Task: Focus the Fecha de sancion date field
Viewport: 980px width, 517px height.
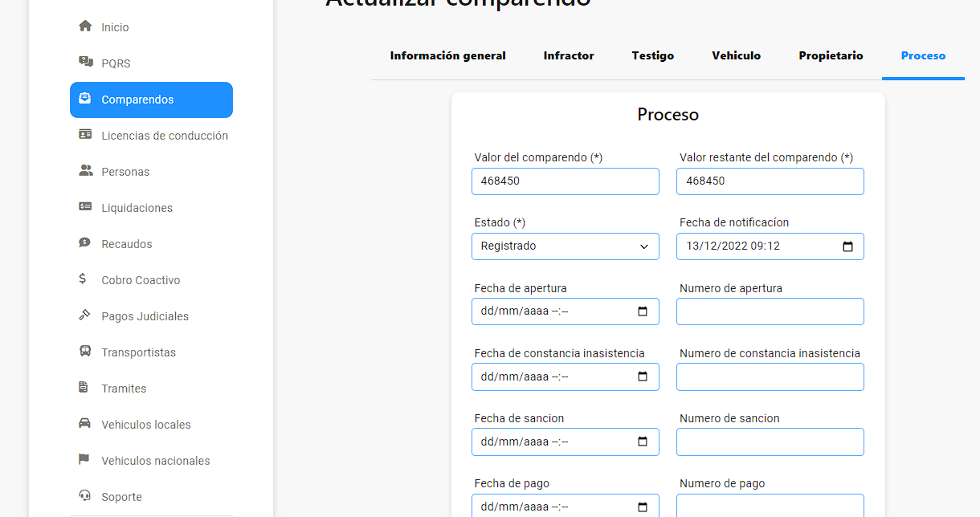Action: pyautogui.click(x=566, y=442)
